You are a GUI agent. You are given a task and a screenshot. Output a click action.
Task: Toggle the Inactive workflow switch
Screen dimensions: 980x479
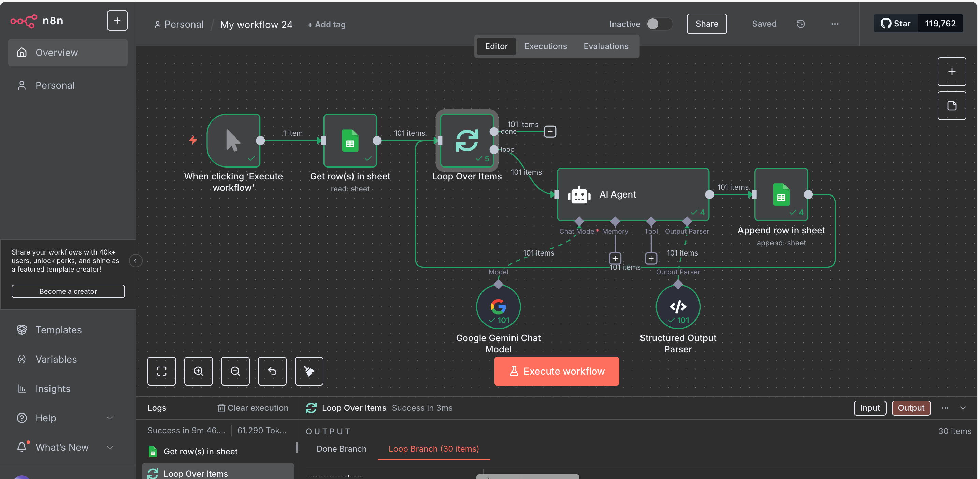click(660, 24)
